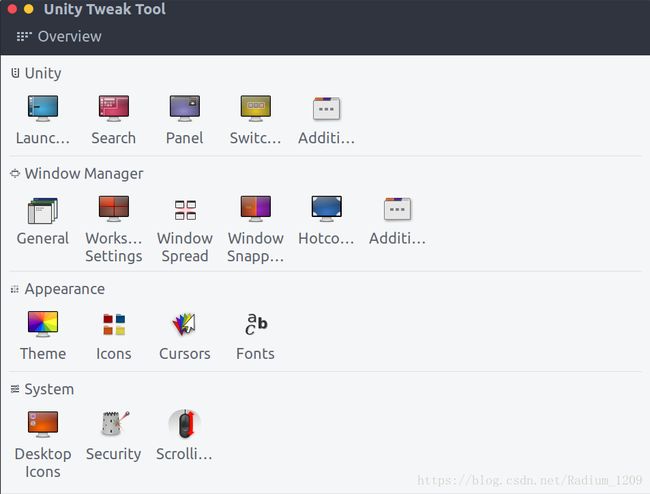Screen dimensions: 650x494
Task: Open the Scrolling settings icon
Action: pos(185,424)
